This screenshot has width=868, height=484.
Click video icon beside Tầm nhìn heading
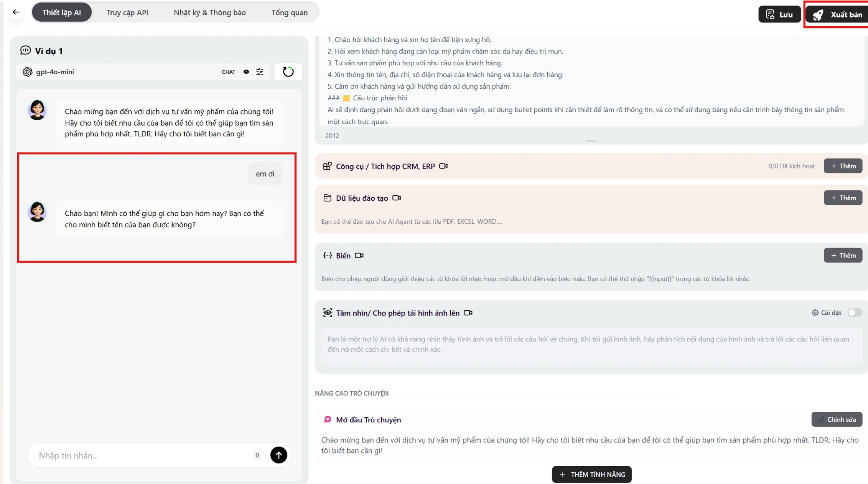468,313
